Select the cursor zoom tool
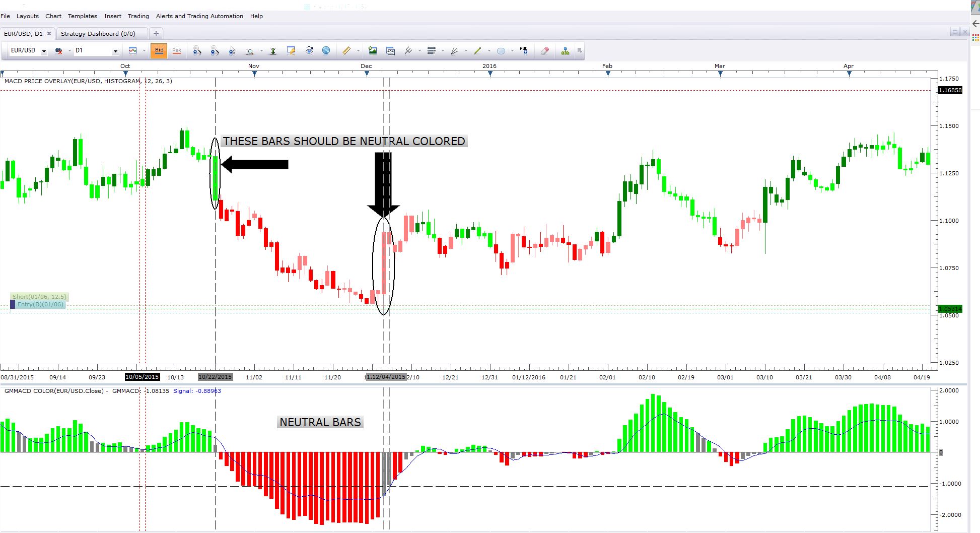 [232, 50]
